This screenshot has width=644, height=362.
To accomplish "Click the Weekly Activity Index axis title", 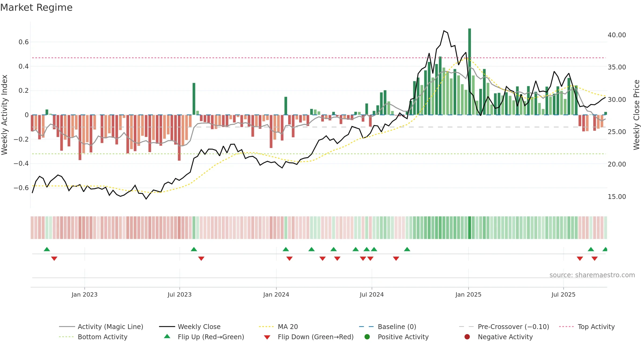I will (5, 115).
